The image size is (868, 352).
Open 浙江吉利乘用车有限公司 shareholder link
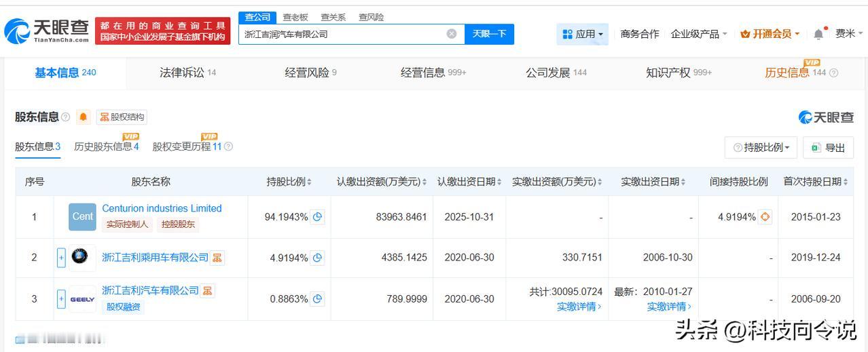(x=155, y=258)
